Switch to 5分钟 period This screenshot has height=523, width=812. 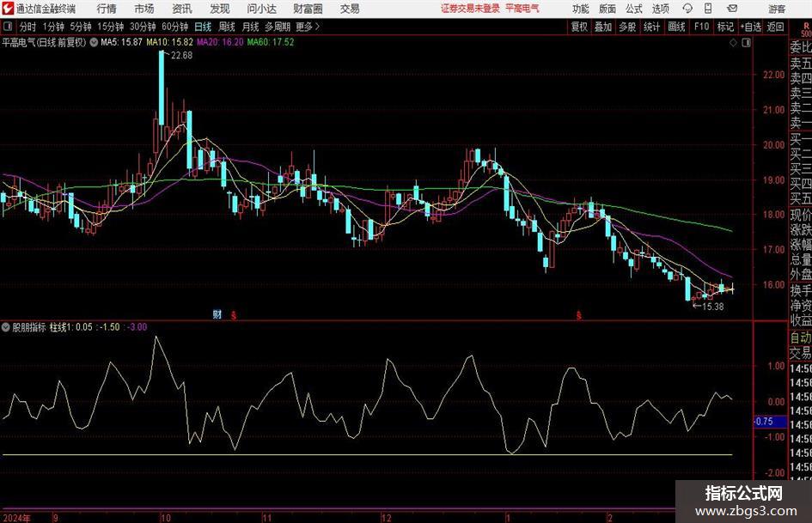point(81,27)
